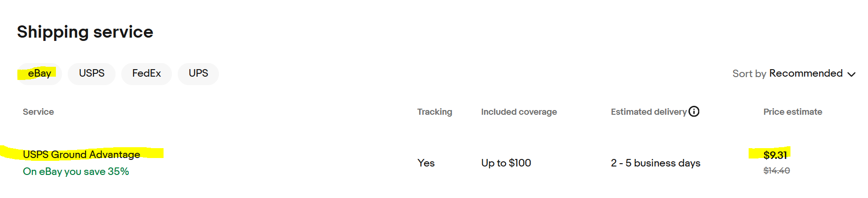Image resolution: width=868 pixels, height=198 pixels.
Task: Click the Yes tracking value
Action: click(x=426, y=163)
